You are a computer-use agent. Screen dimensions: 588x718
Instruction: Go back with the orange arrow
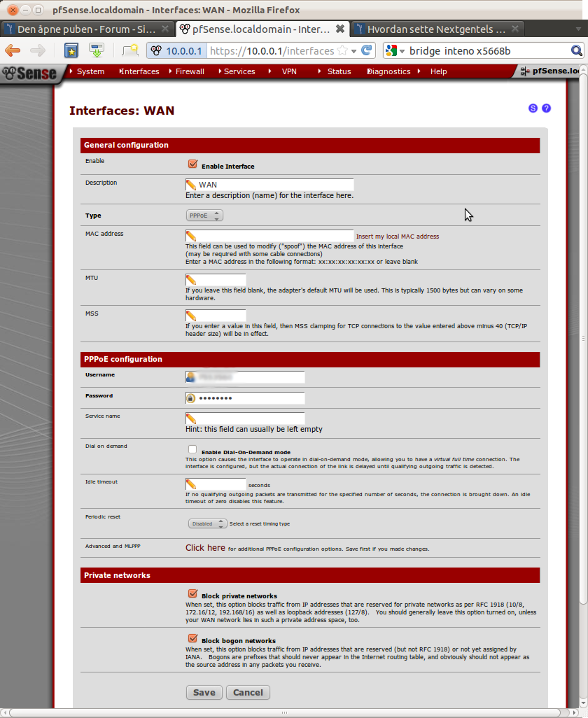coord(13,50)
